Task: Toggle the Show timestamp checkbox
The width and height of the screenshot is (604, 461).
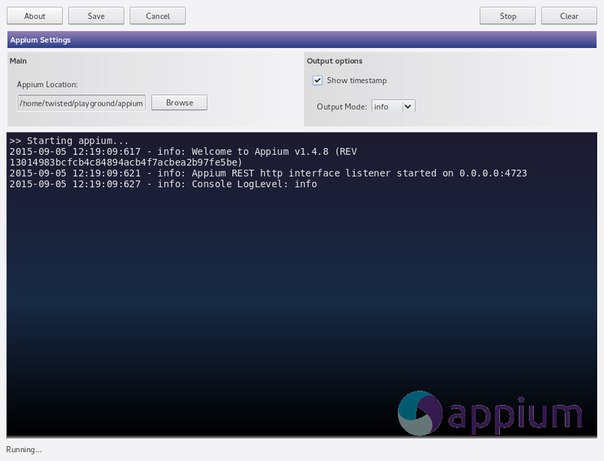Action: coord(317,80)
